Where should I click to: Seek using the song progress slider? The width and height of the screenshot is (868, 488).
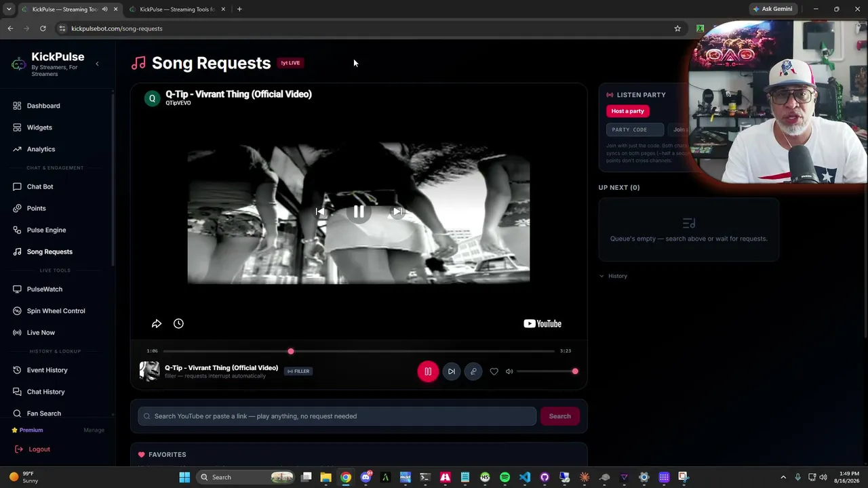point(359,351)
